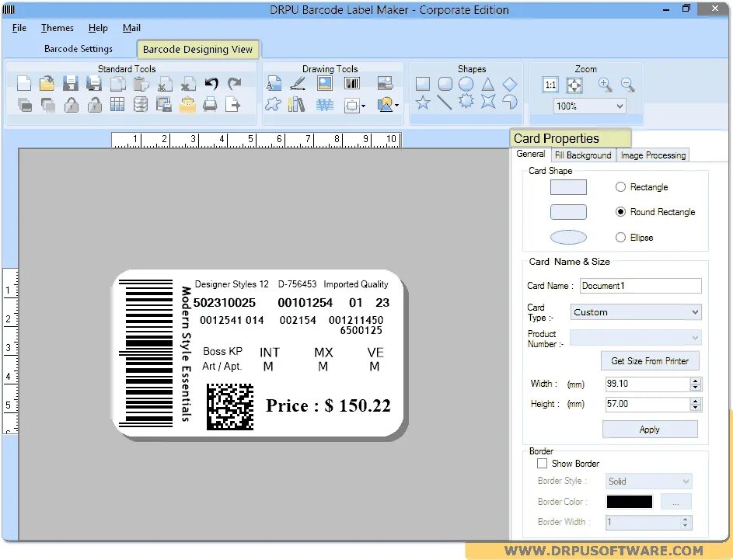Select the Line shape tool
Image resolution: width=733 pixels, height=560 pixels.
pyautogui.click(x=444, y=103)
